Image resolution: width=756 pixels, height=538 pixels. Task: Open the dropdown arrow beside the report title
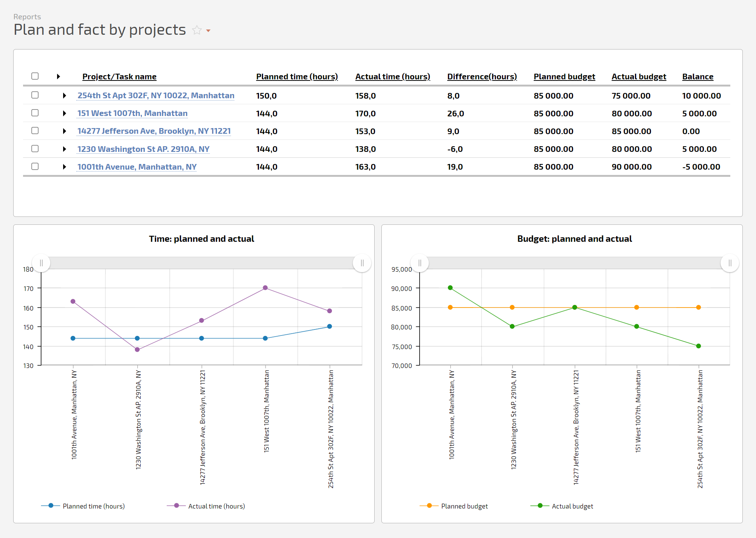point(208,31)
